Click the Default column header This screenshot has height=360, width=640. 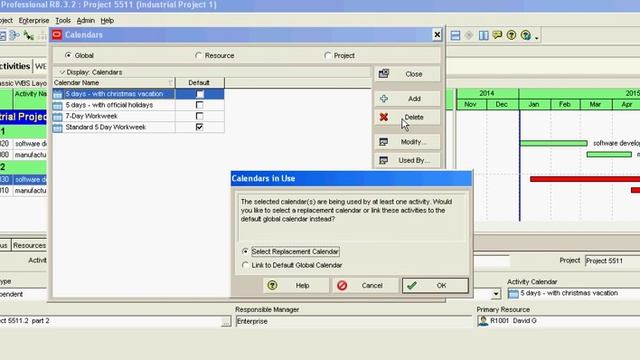tap(199, 83)
